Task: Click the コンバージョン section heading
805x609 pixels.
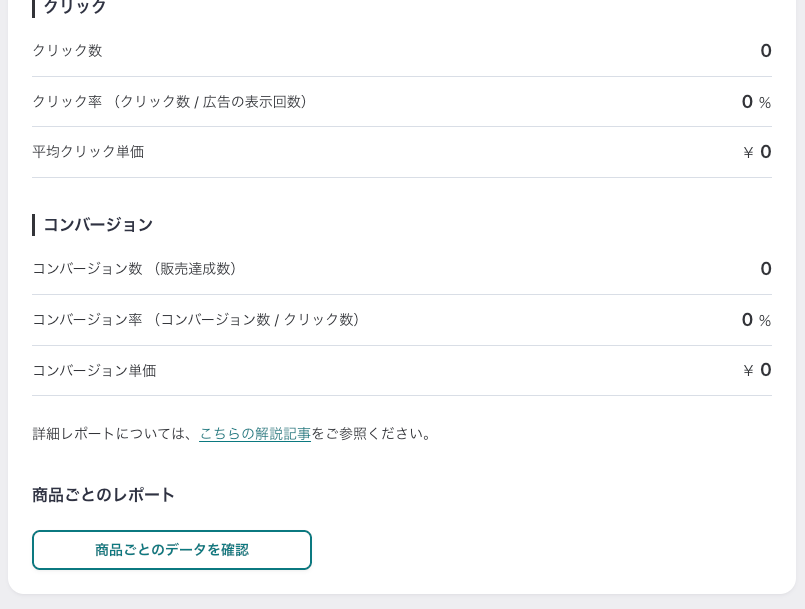Action: click(98, 225)
